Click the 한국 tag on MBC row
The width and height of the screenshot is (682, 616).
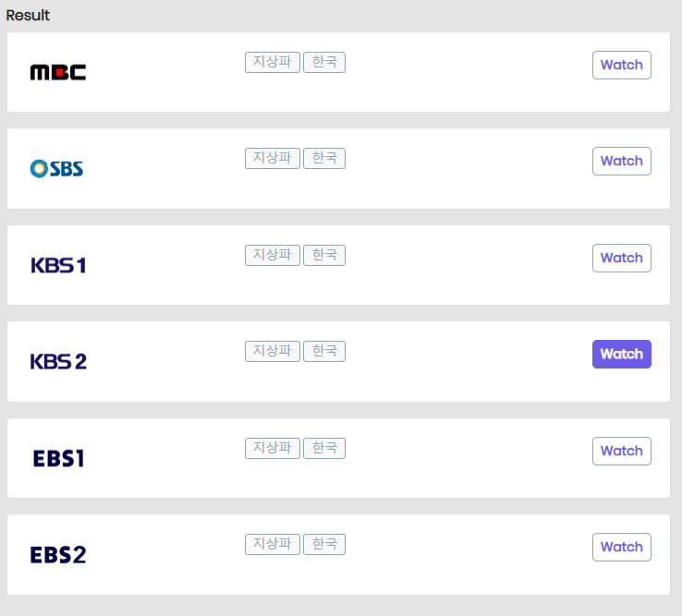(x=324, y=62)
